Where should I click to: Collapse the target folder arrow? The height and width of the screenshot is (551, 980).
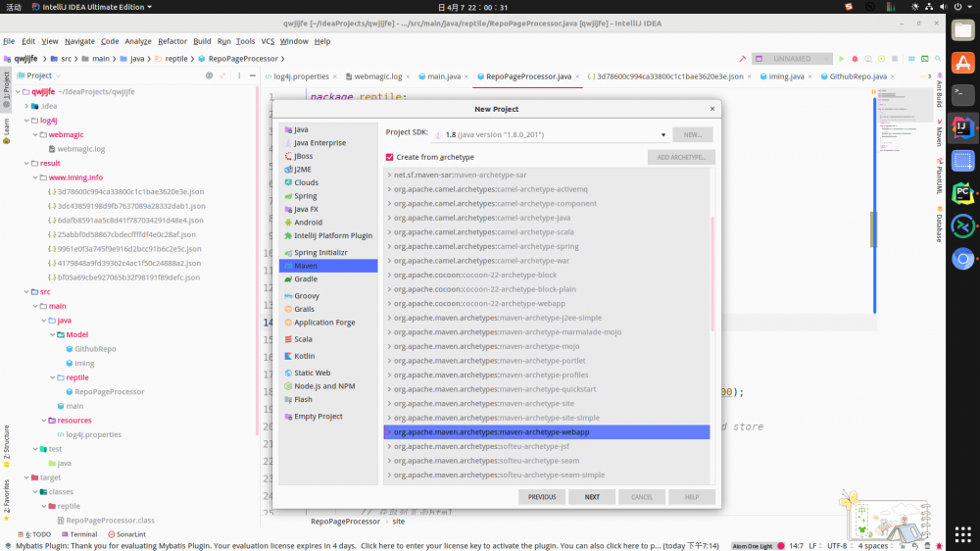click(26, 477)
